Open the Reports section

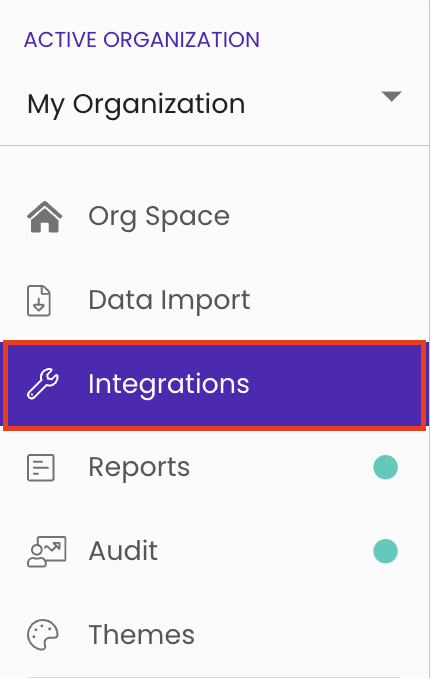click(215, 467)
